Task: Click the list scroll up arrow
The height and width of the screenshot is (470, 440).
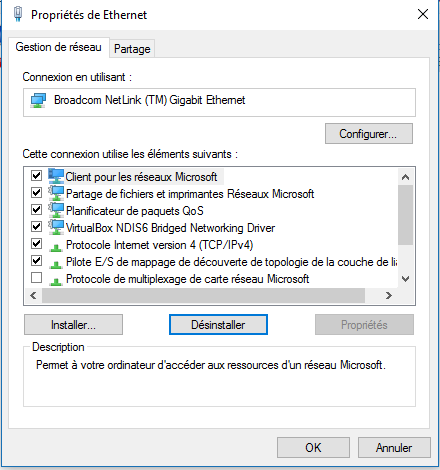Action: point(405,177)
